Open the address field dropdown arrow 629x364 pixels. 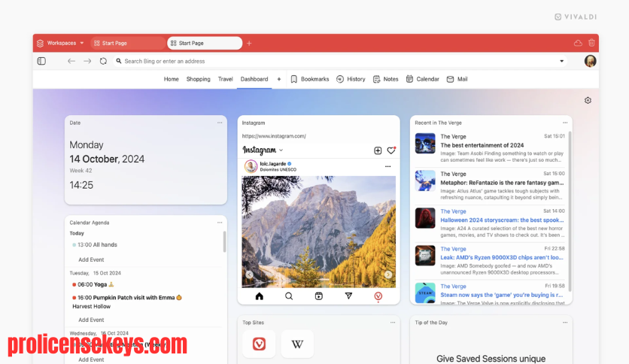[x=561, y=62]
